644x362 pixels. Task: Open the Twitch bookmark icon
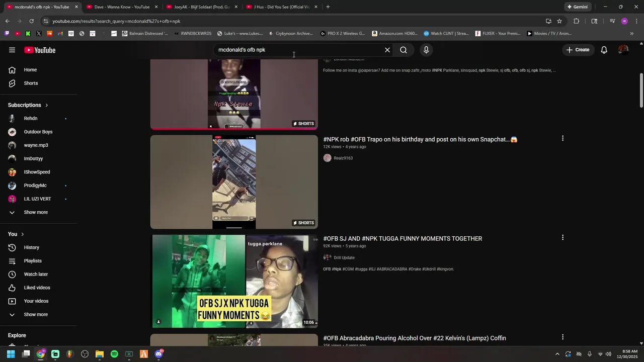7,34
